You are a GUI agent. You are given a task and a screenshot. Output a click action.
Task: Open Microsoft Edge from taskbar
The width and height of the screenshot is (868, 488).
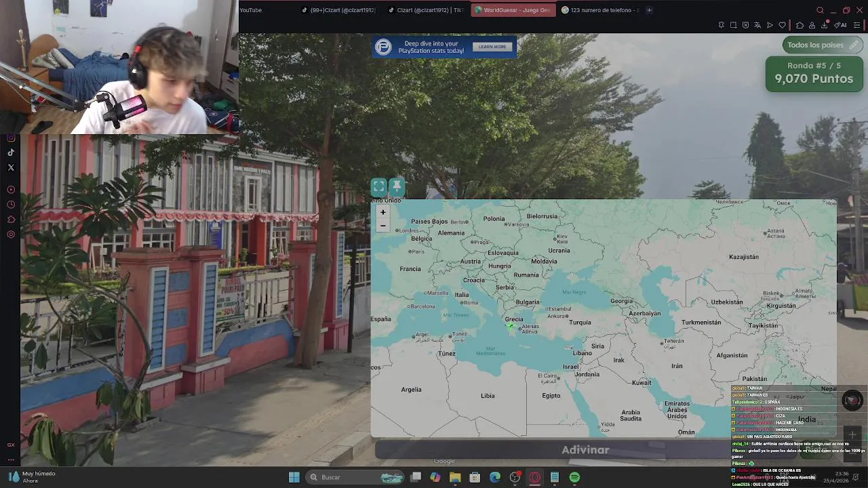[x=495, y=477]
